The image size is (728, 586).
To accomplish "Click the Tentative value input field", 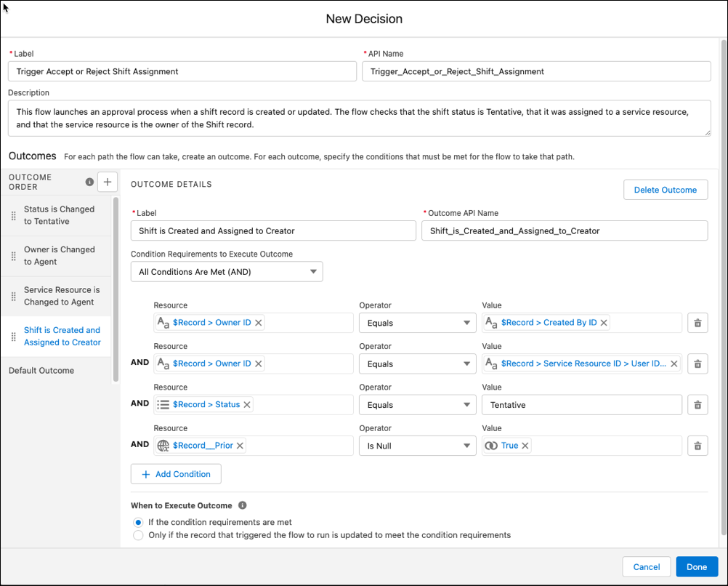I will tap(582, 405).
